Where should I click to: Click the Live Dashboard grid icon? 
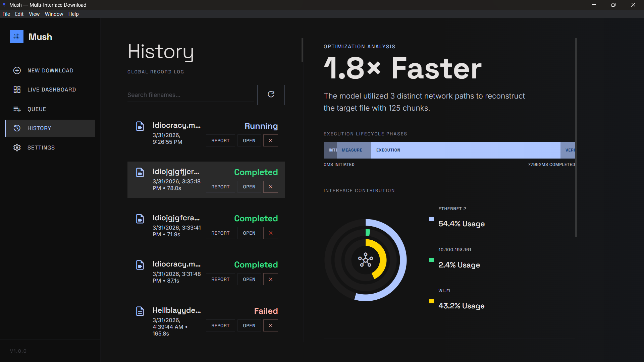pyautogui.click(x=17, y=89)
